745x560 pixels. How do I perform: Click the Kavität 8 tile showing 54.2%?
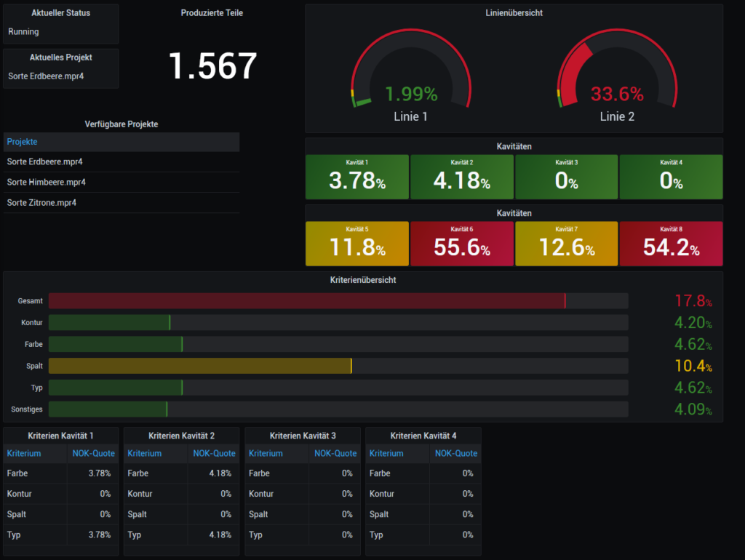(671, 244)
